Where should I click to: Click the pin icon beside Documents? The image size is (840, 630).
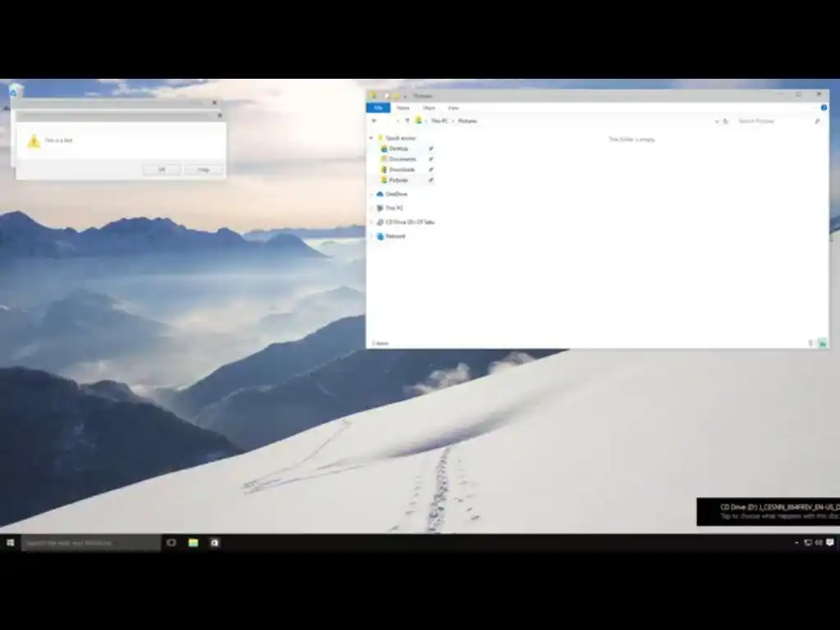[431, 159]
